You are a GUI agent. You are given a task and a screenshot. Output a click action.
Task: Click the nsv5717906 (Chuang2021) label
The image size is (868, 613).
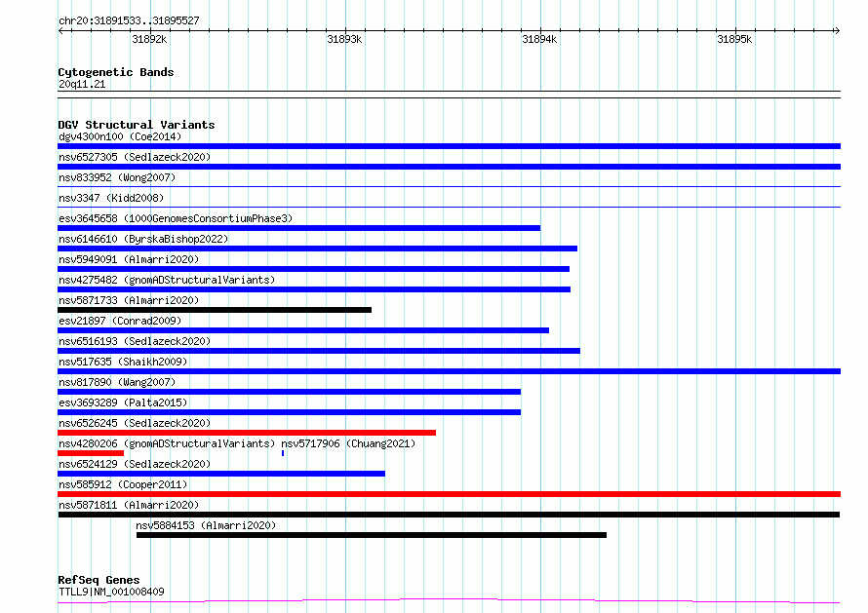click(x=348, y=443)
